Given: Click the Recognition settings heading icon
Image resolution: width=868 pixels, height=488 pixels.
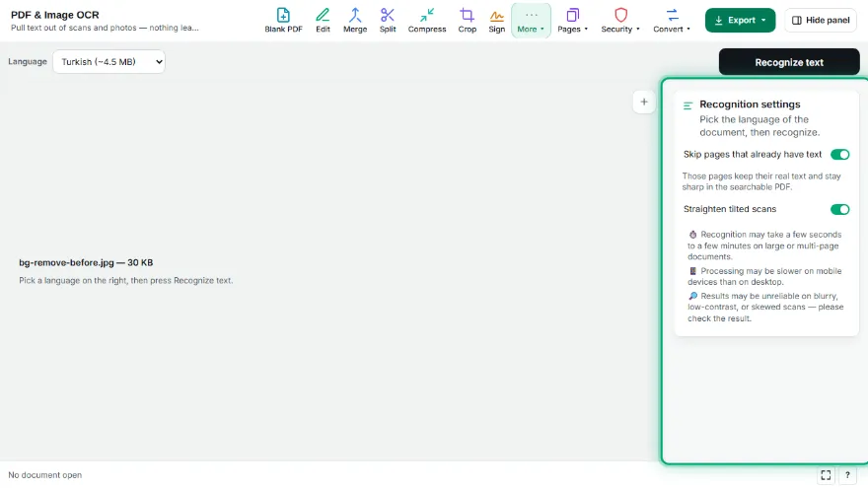Looking at the screenshot, I should [688, 105].
